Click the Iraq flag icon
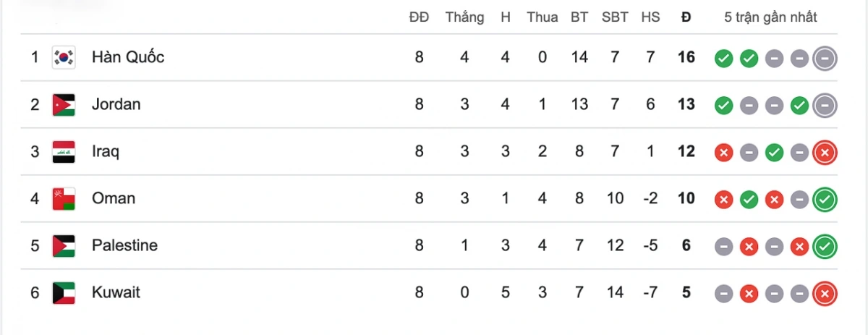Viewport: 868px width, 335px height. click(x=64, y=151)
